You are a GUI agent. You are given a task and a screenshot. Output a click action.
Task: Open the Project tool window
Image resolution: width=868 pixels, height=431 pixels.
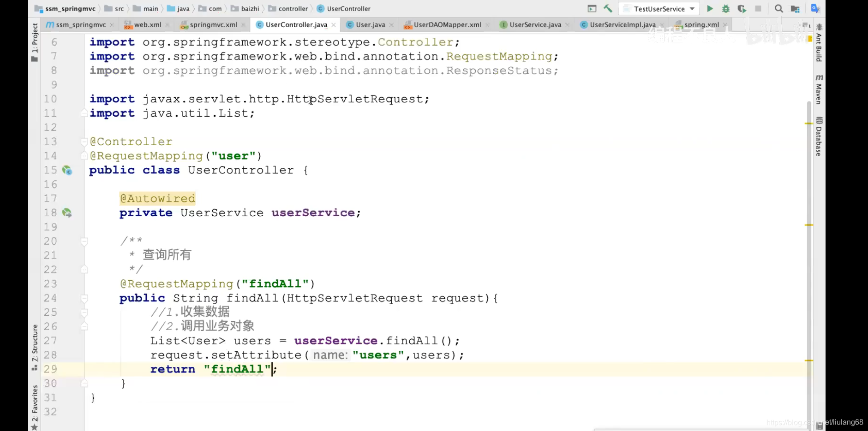tap(35, 41)
